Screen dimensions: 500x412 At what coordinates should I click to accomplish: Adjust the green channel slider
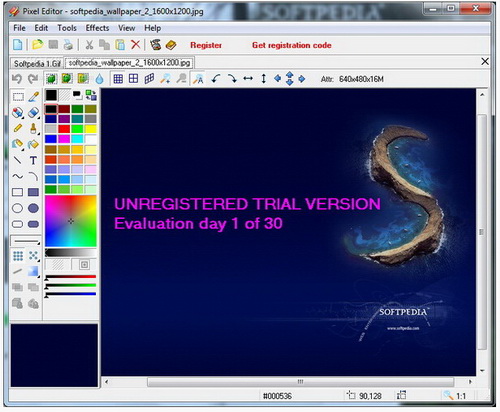pos(71,286)
